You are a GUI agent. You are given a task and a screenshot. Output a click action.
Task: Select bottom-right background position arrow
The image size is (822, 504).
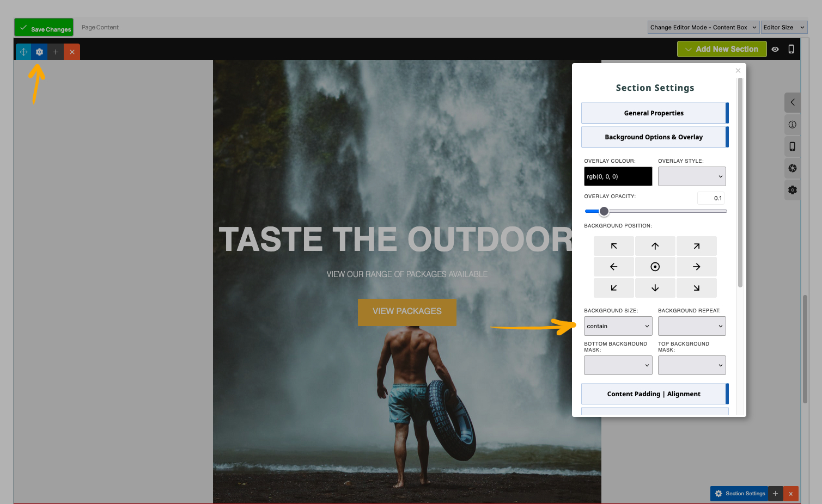(696, 287)
